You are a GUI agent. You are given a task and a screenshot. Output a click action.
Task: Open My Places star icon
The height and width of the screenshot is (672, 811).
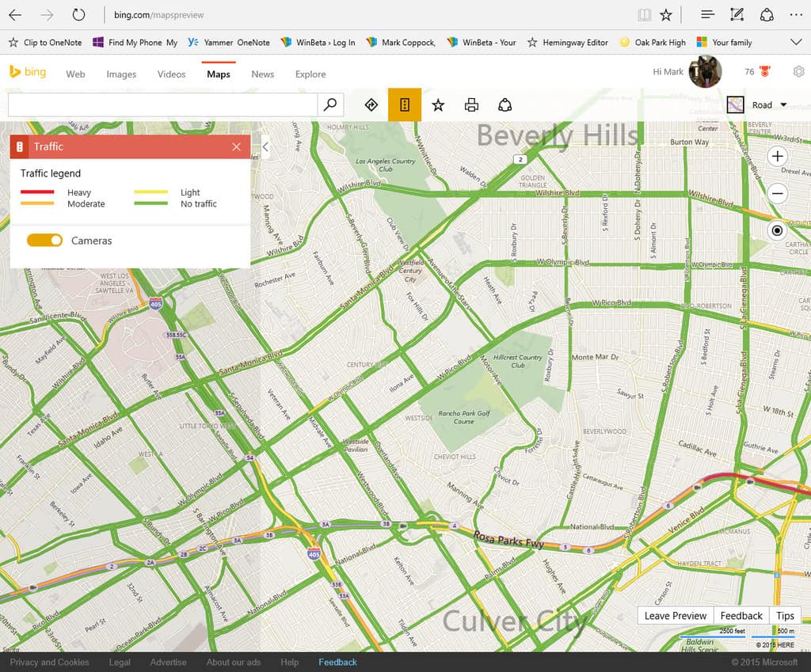[438, 105]
